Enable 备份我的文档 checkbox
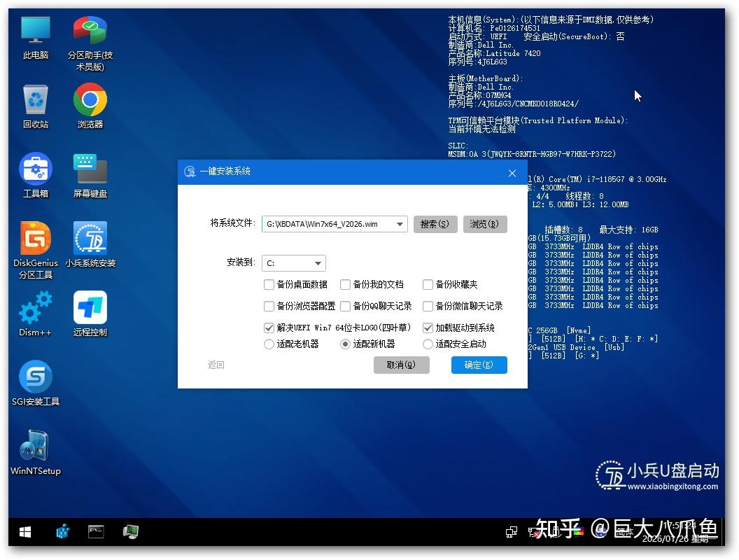This screenshot has height=560, width=739. coord(345,284)
